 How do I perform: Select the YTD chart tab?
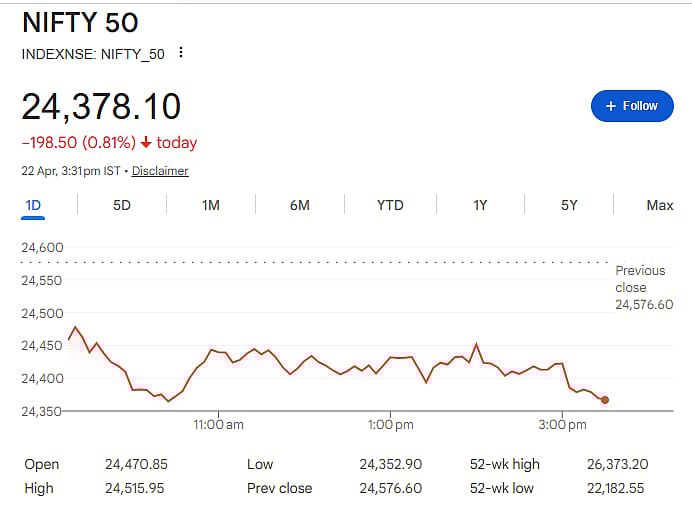(390, 205)
